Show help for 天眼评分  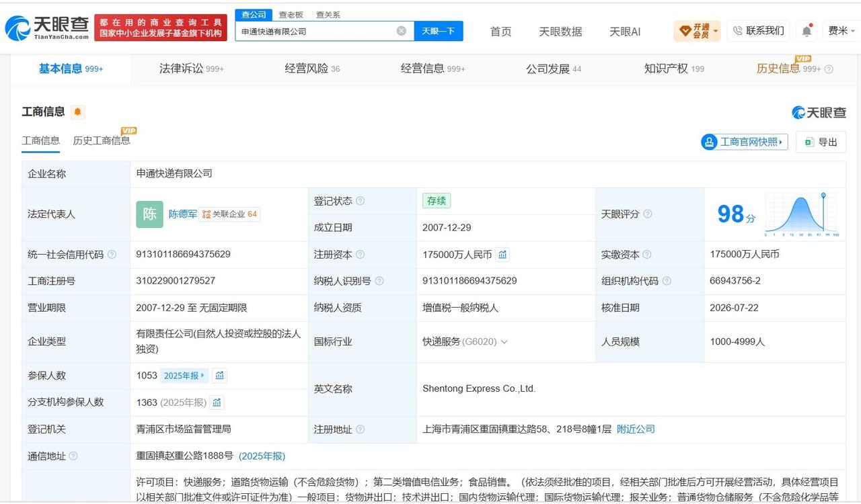tap(647, 214)
